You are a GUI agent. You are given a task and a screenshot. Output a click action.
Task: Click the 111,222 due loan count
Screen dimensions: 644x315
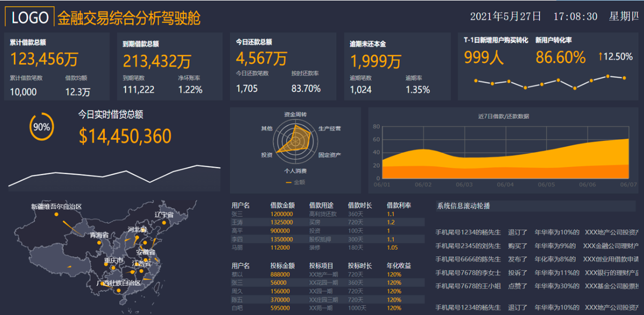[138, 90]
